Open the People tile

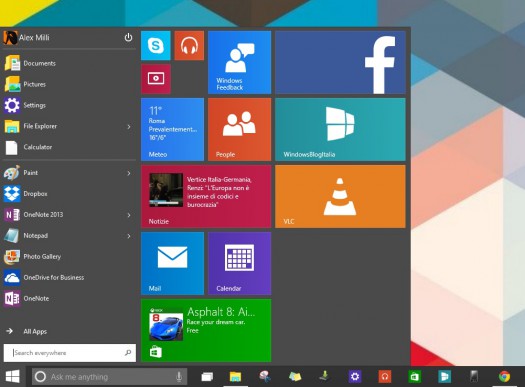coord(239,129)
